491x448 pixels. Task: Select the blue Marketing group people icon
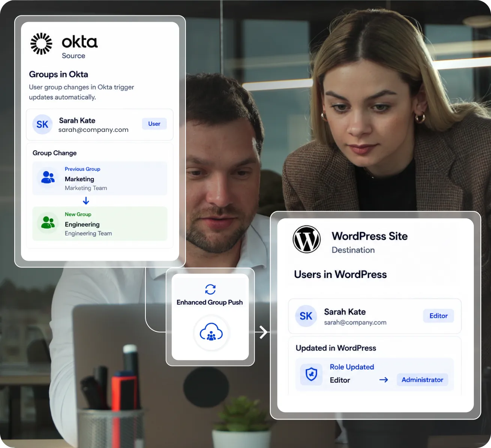point(48,177)
